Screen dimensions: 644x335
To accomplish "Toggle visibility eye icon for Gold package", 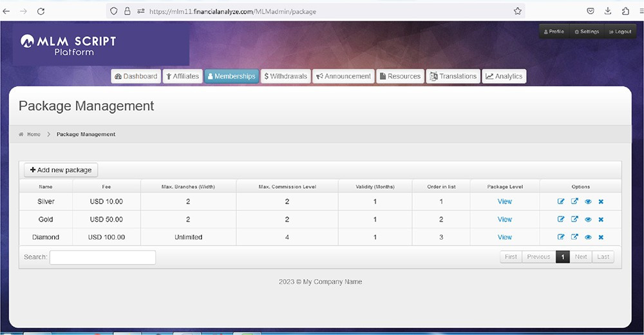I will pyautogui.click(x=588, y=220).
